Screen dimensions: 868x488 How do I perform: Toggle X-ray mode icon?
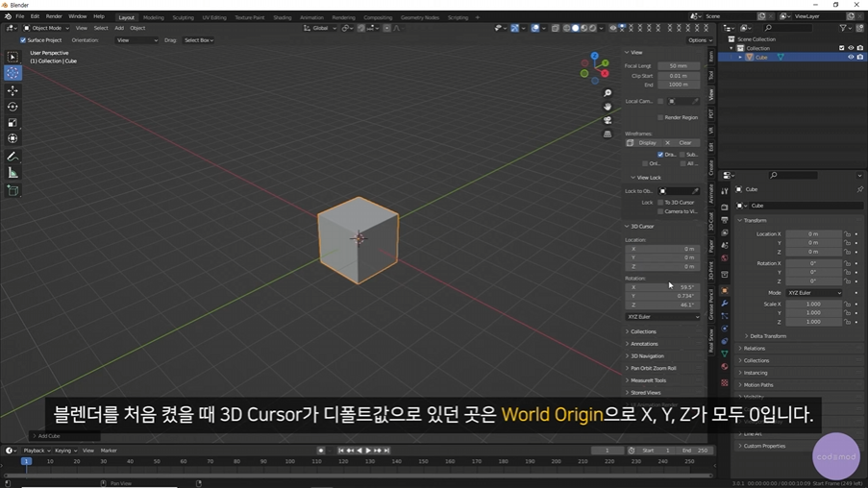(556, 28)
